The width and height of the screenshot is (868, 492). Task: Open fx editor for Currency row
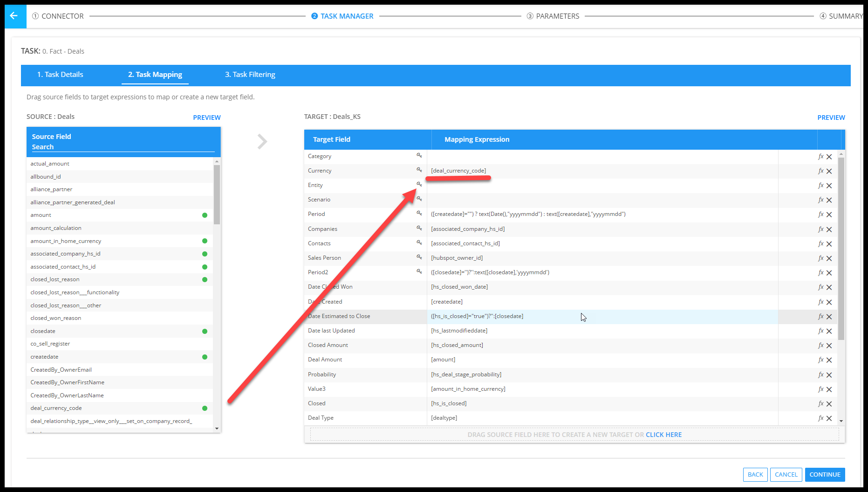(x=820, y=171)
